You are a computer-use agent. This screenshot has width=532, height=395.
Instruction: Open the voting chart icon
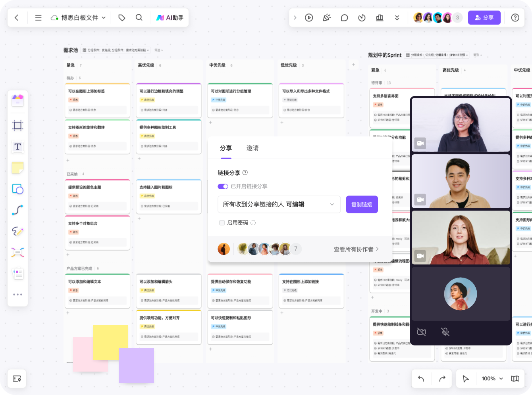coord(380,17)
